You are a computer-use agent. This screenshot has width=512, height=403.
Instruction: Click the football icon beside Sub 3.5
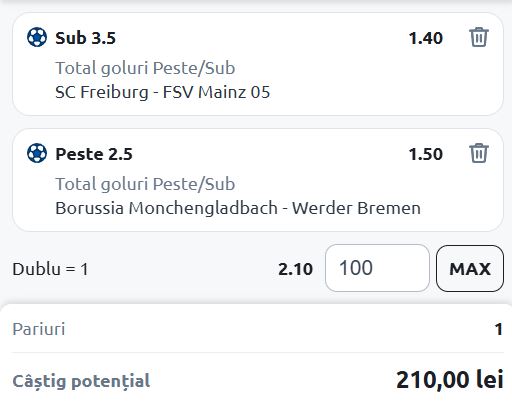[x=37, y=37]
